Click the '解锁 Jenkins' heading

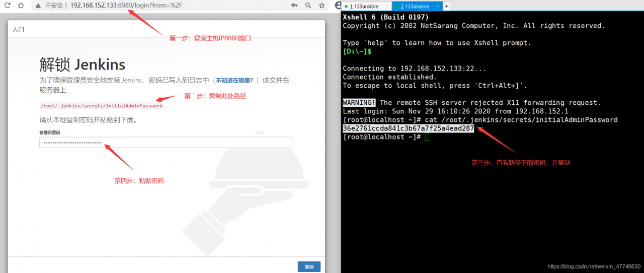point(83,64)
